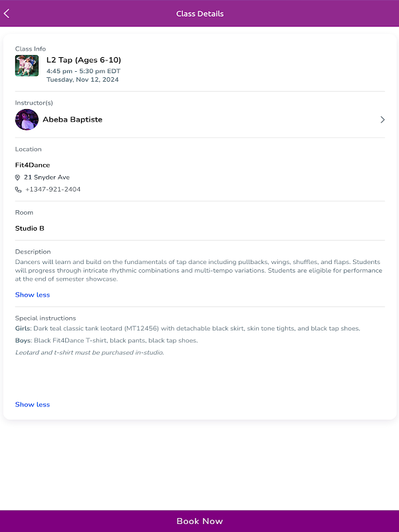
Task: Select the Studio B room label
Action: [x=30, y=228]
